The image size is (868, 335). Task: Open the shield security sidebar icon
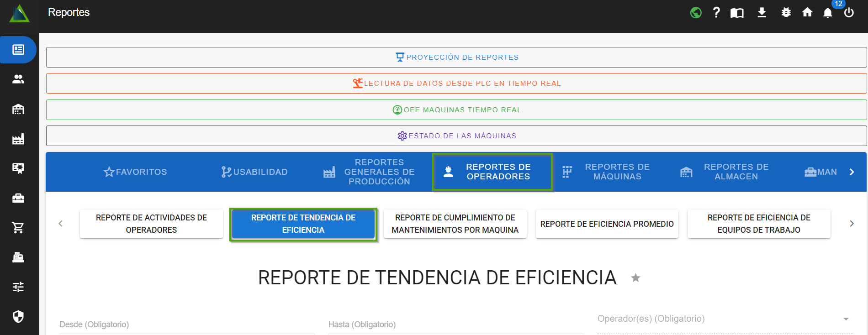[18, 316]
